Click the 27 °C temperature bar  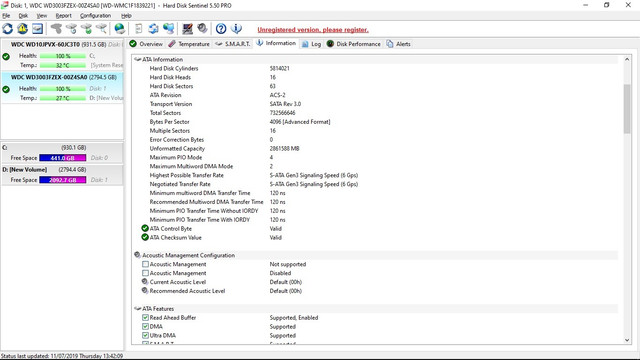63,98
